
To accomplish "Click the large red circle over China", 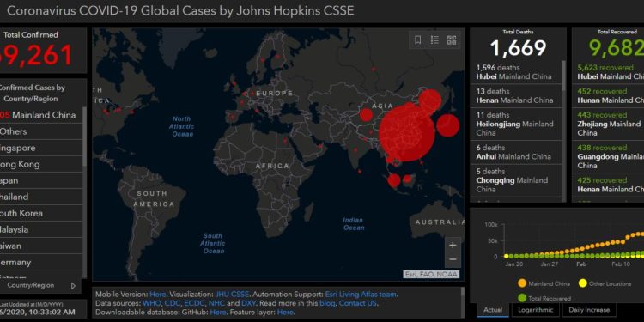I will click(x=407, y=132).
